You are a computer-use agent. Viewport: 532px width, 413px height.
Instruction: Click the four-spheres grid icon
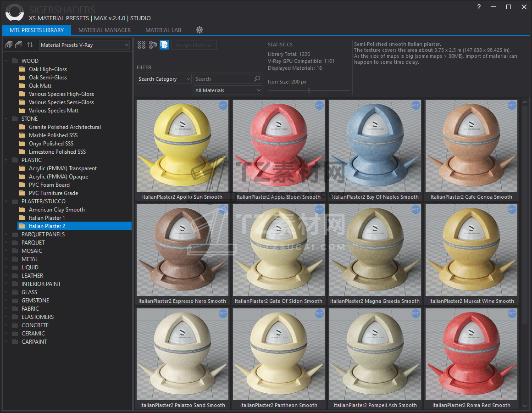141,45
